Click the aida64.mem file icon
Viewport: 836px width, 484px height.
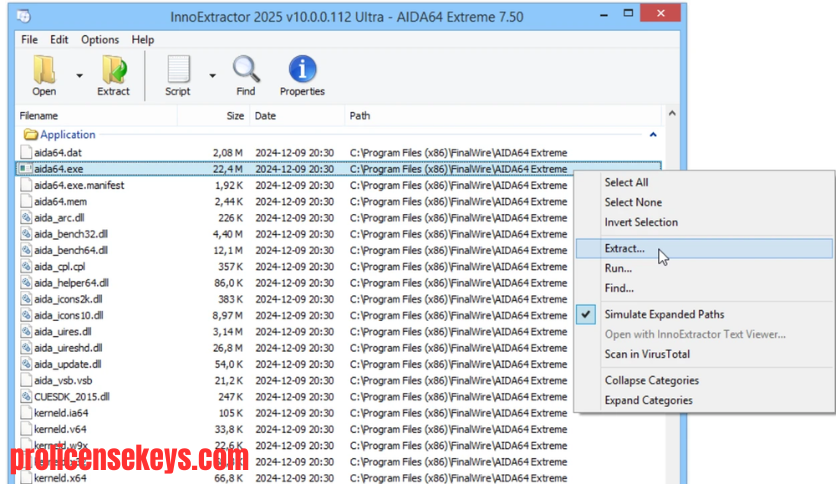coord(26,201)
